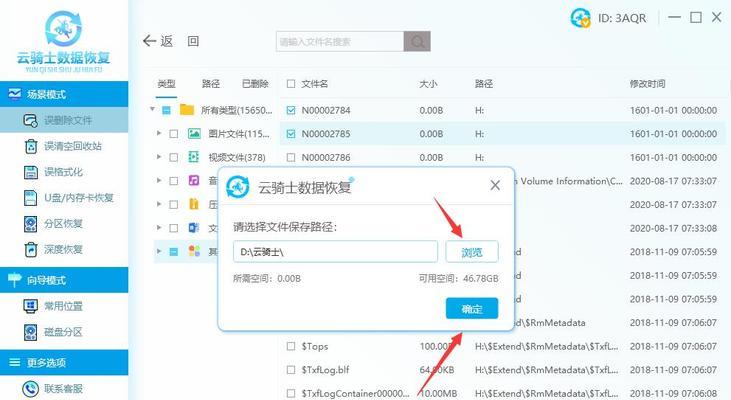Click the file name search box
Viewport: 731px width, 400px height.
pyautogui.click(x=340, y=41)
